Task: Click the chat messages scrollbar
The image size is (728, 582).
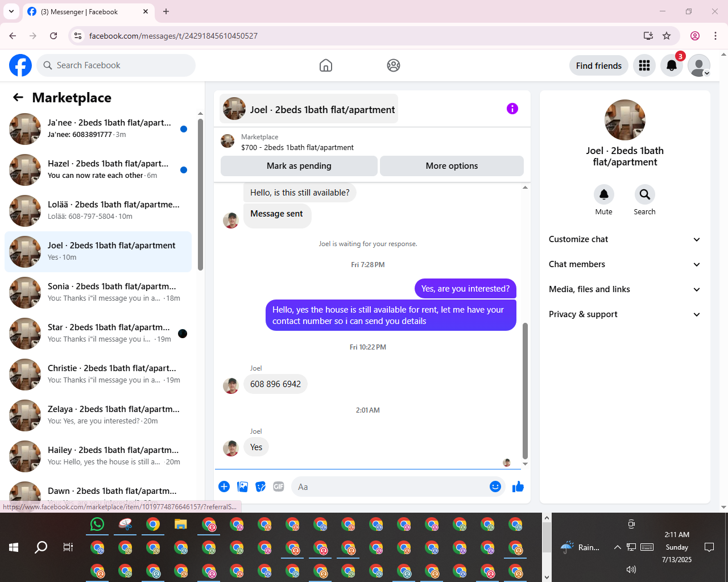Action: [525, 390]
